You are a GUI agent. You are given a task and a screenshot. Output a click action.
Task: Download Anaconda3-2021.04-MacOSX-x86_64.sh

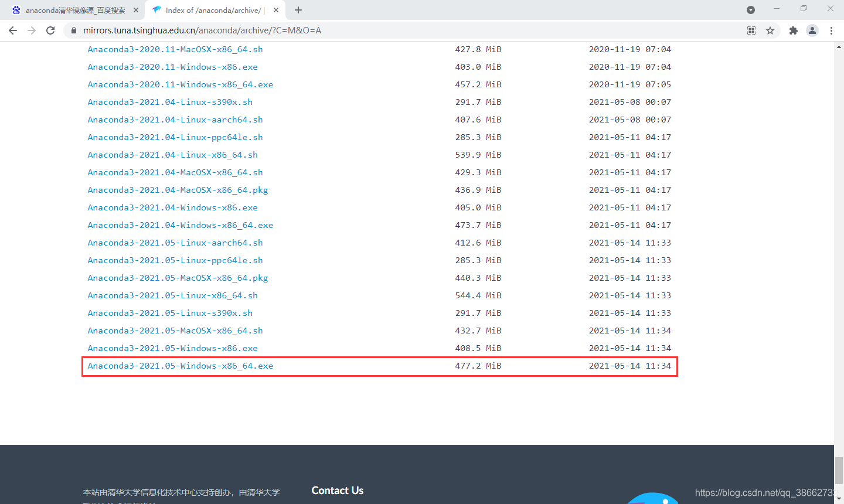(x=175, y=172)
